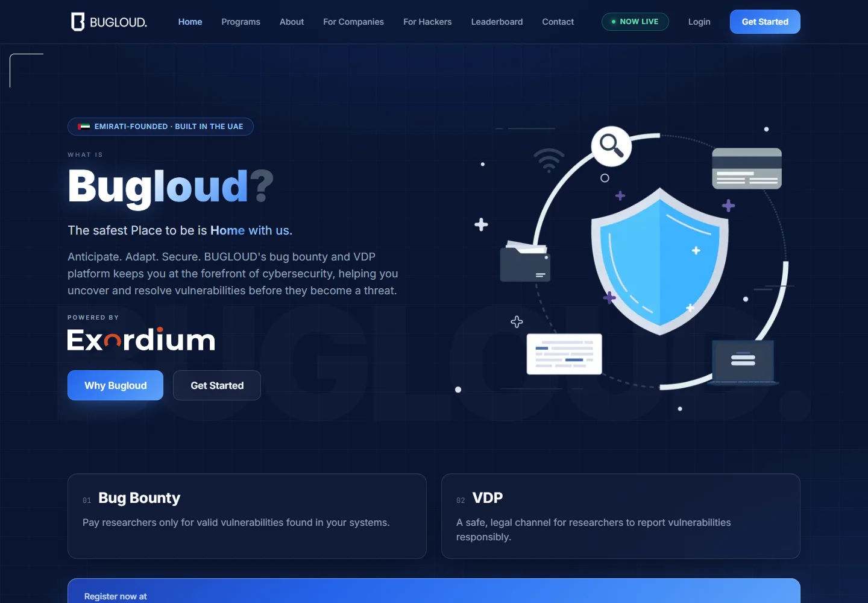The width and height of the screenshot is (868, 603).
Task: Click the white document card icon
Action: pyautogui.click(x=564, y=354)
